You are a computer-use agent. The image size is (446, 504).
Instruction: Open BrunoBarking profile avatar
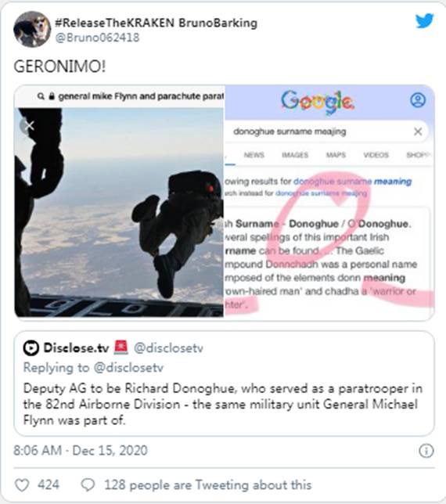click(32, 30)
